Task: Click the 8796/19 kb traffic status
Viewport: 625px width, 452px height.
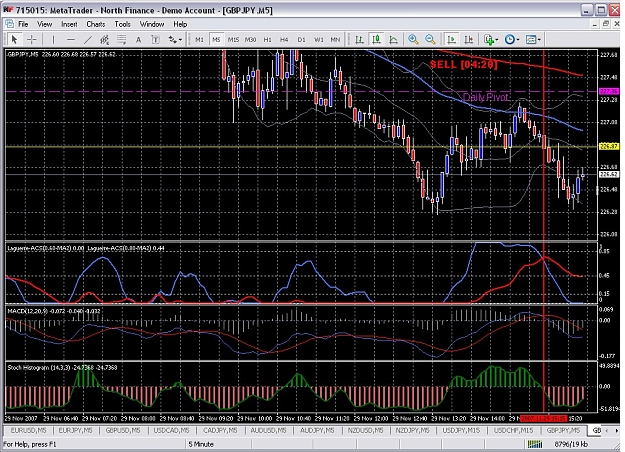Action: coord(571,444)
